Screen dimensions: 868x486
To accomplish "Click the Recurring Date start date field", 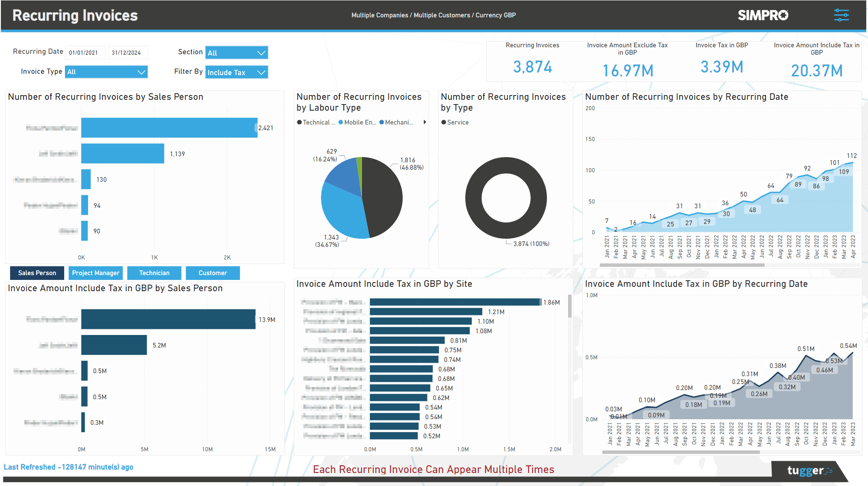I will (85, 52).
